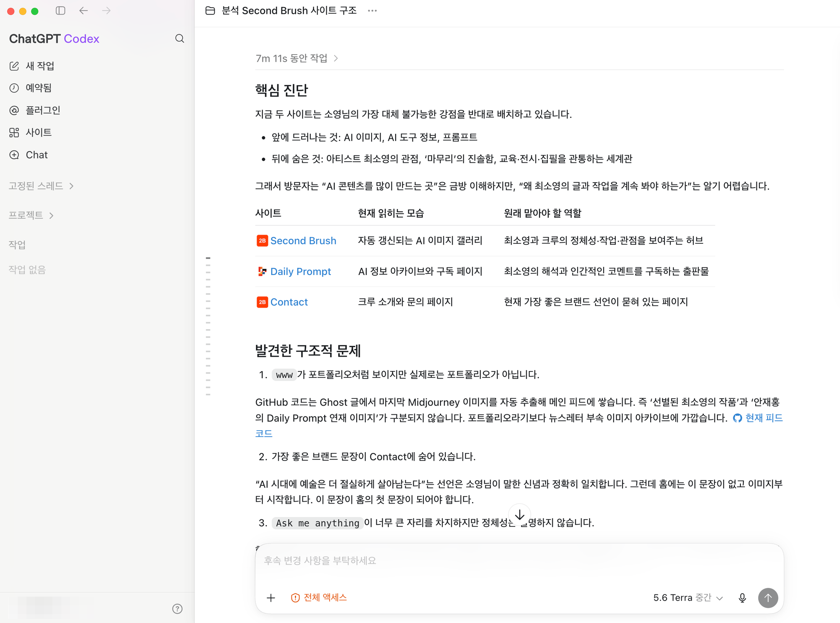Open the Second Brush link
The width and height of the screenshot is (840, 623).
(303, 241)
